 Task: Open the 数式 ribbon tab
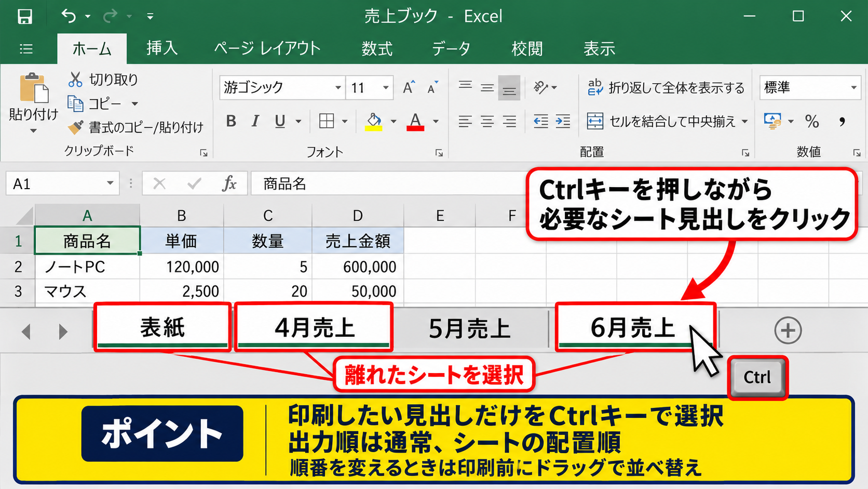coord(377,48)
